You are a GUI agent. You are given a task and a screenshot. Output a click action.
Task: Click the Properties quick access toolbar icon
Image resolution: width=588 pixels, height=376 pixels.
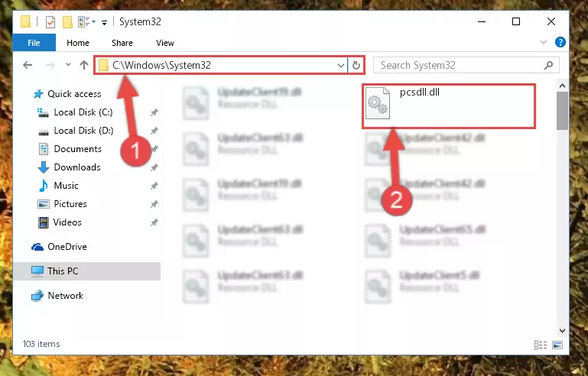pyautogui.click(x=50, y=21)
